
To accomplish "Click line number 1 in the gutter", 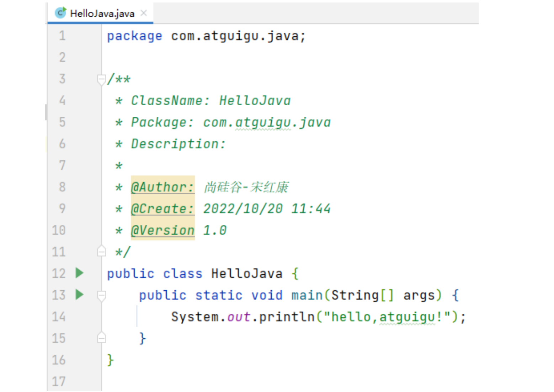I will (x=62, y=36).
